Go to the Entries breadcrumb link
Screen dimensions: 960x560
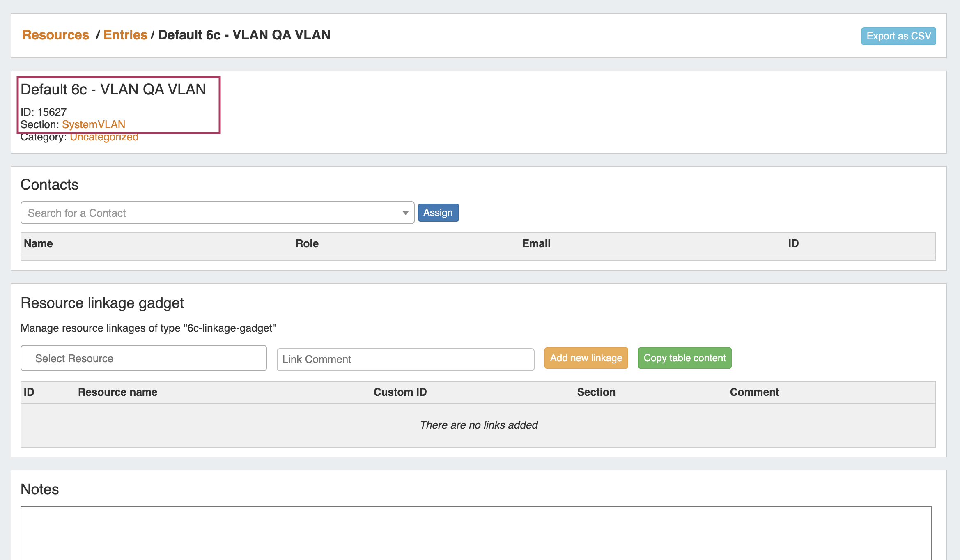pyautogui.click(x=125, y=35)
